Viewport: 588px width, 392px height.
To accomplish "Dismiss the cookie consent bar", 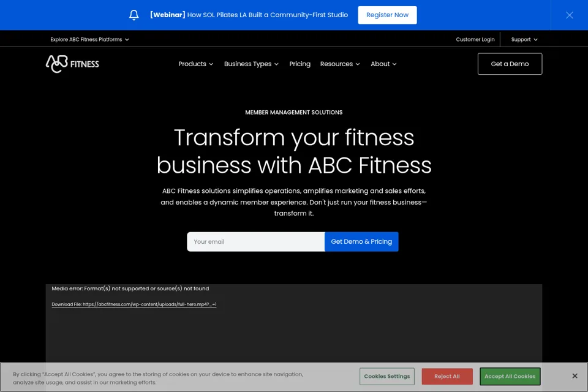I will tap(575, 376).
